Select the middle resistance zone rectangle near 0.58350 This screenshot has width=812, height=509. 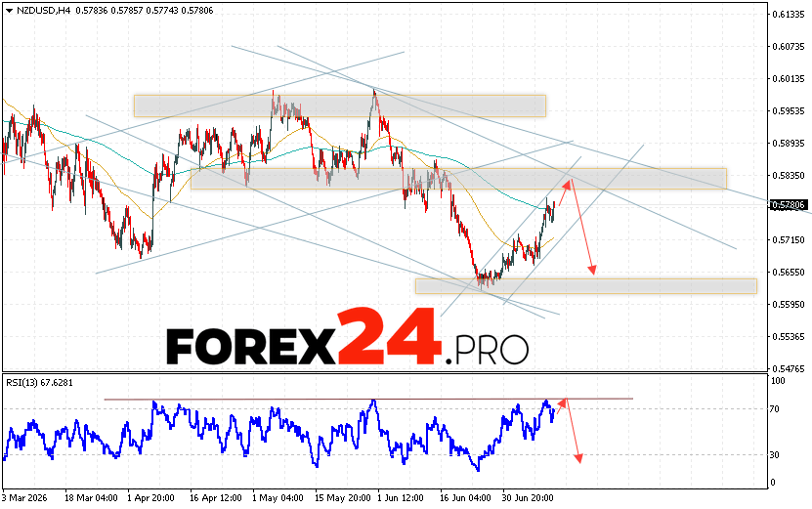[x=459, y=179]
